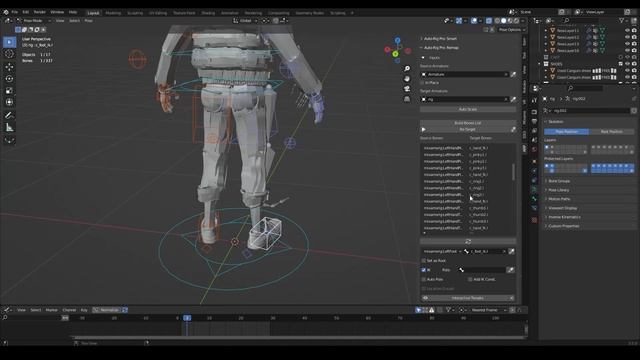Click the bones list vertical scrollbar
Viewport: 640px width, 360px height.
pyautogui.click(x=513, y=172)
